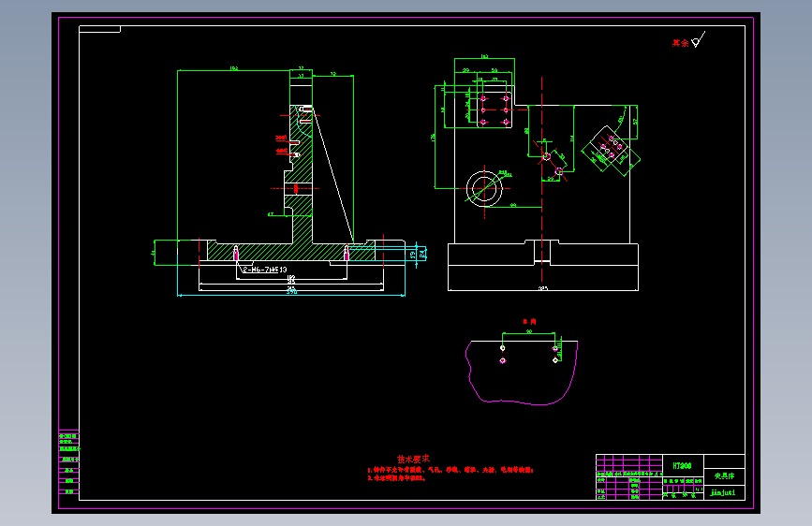Click the 夹具体 part name in title block

pos(724,475)
